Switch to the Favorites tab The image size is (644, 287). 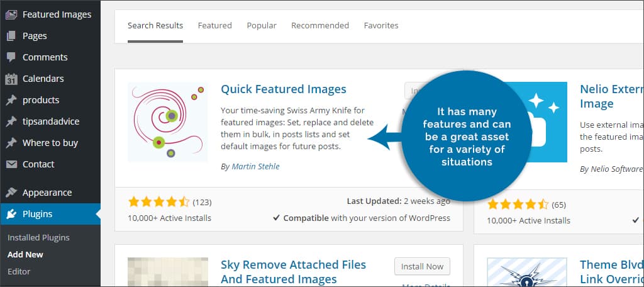[x=381, y=26]
